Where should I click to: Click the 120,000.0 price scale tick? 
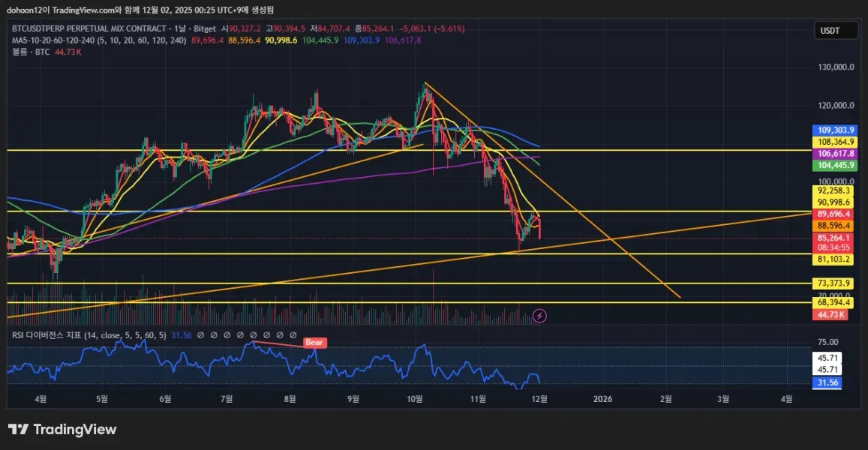pos(836,106)
